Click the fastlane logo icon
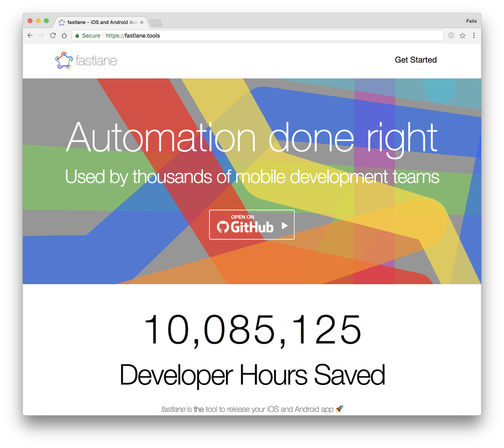Image resolution: width=504 pixels, height=448 pixels. pos(63,60)
